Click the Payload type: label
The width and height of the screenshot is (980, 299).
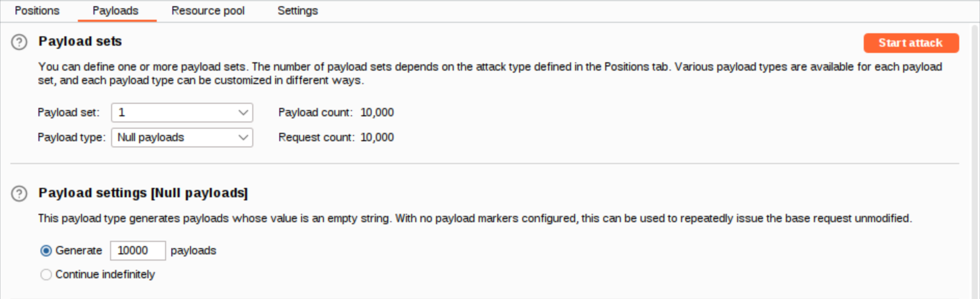pos(71,138)
